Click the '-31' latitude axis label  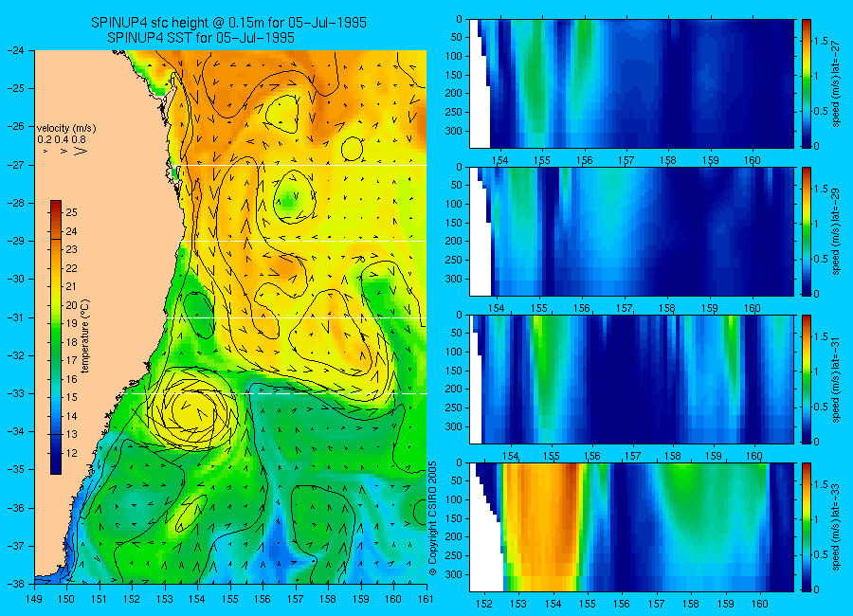click(x=16, y=317)
